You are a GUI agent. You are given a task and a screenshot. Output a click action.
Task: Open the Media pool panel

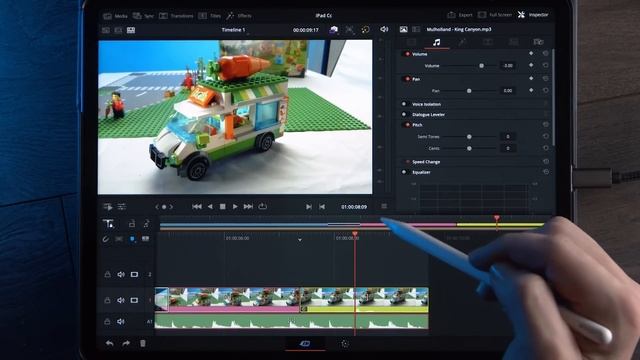pyautogui.click(x=116, y=16)
